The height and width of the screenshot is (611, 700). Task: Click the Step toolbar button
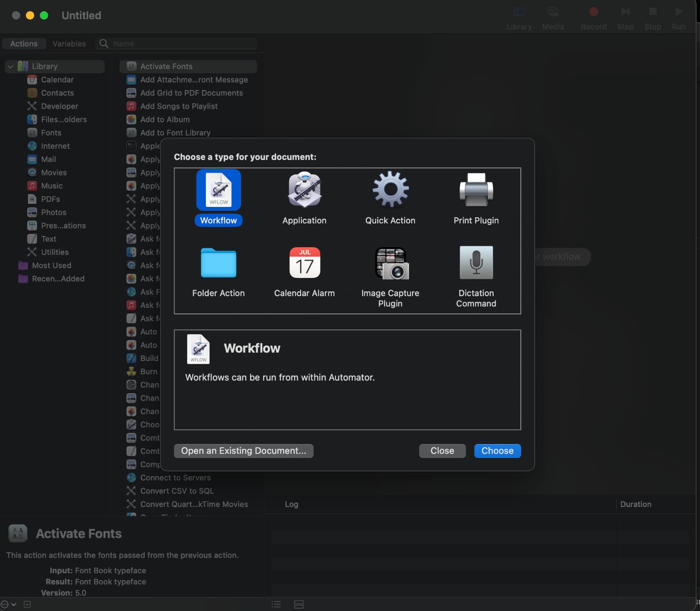625,18
